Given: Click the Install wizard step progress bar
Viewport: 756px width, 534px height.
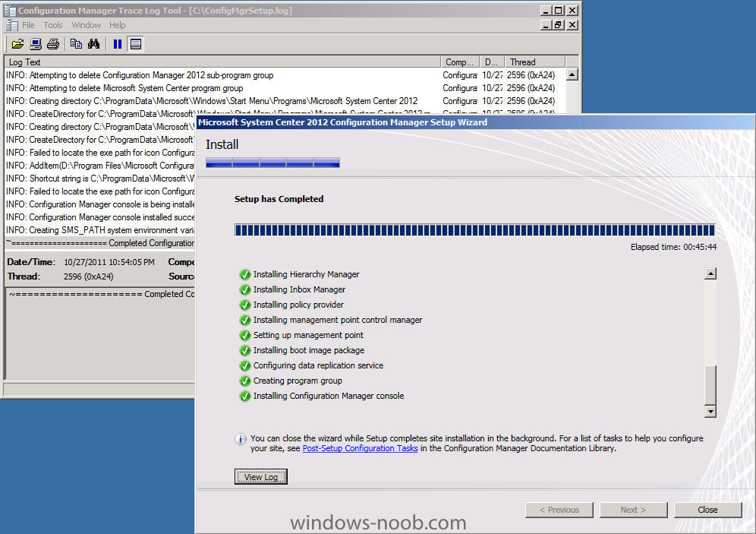Looking at the screenshot, I should tap(273, 163).
